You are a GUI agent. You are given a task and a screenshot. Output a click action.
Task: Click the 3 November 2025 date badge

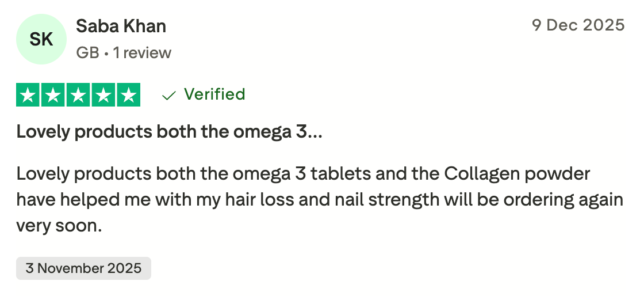point(83,268)
